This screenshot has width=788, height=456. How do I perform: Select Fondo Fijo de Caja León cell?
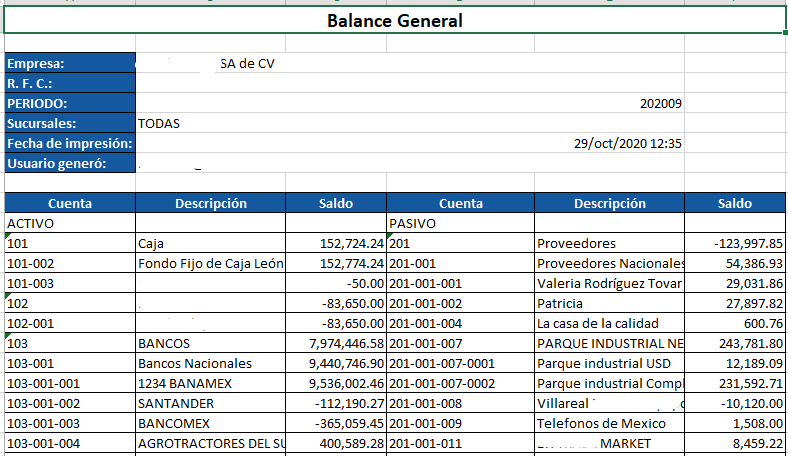point(211,263)
